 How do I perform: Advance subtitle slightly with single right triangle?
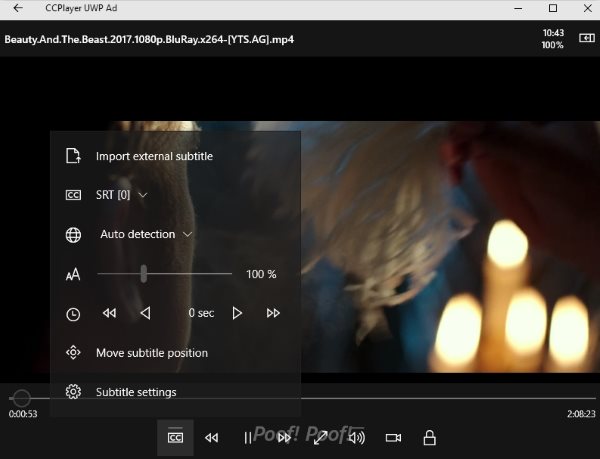click(x=237, y=313)
